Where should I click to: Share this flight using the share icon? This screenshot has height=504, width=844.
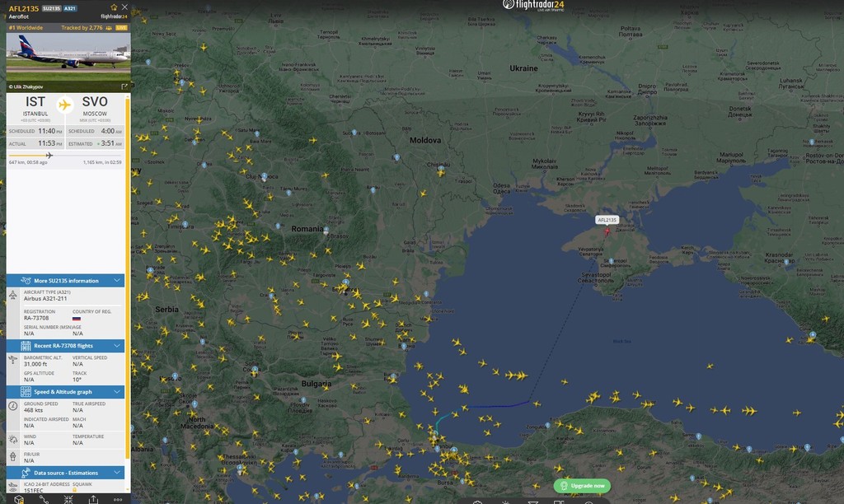pyautogui.click(x=93, y=499)
